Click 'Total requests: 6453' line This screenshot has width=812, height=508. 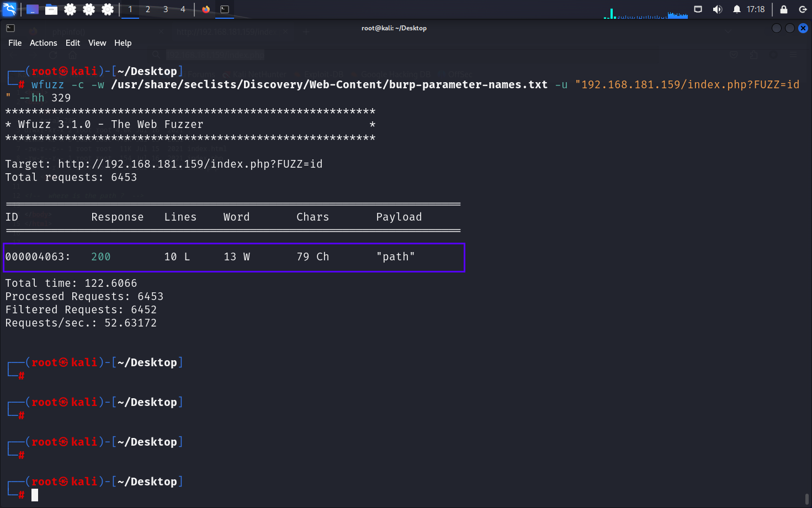[x=71, y=177]
